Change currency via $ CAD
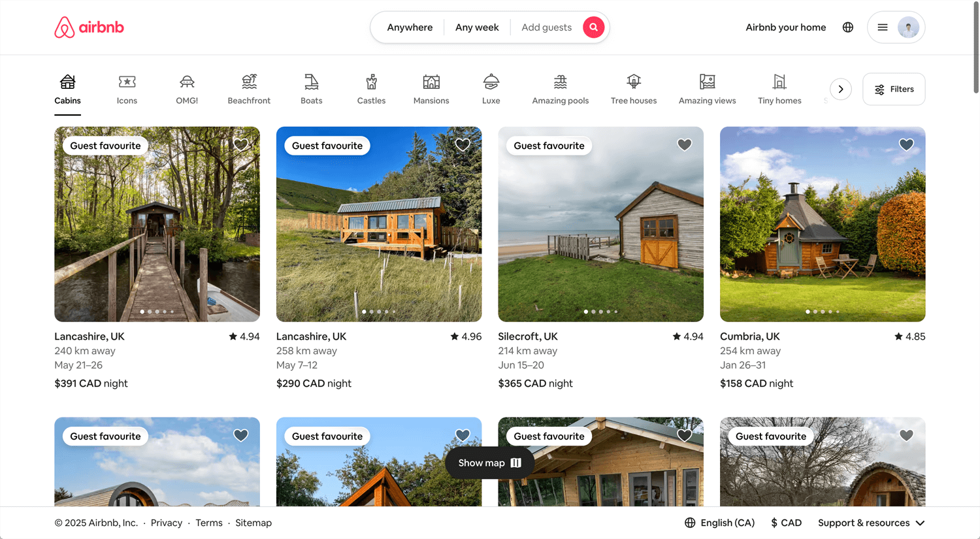This screenshot has width=980, height=539. (787, 523)
